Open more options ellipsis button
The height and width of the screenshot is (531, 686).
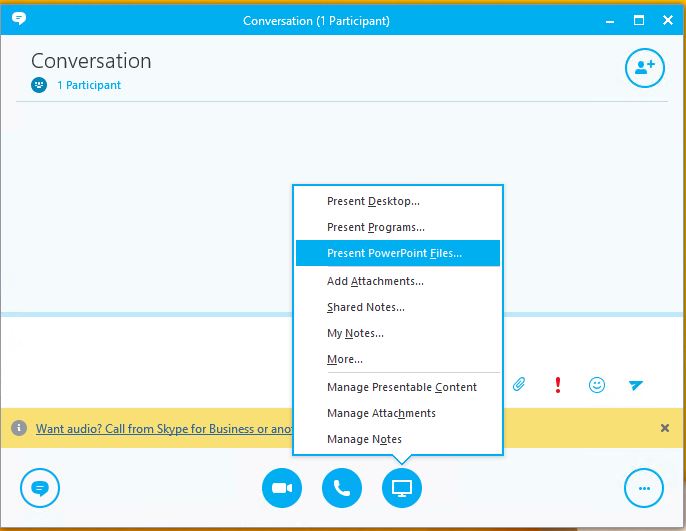[x=644, y=488]
